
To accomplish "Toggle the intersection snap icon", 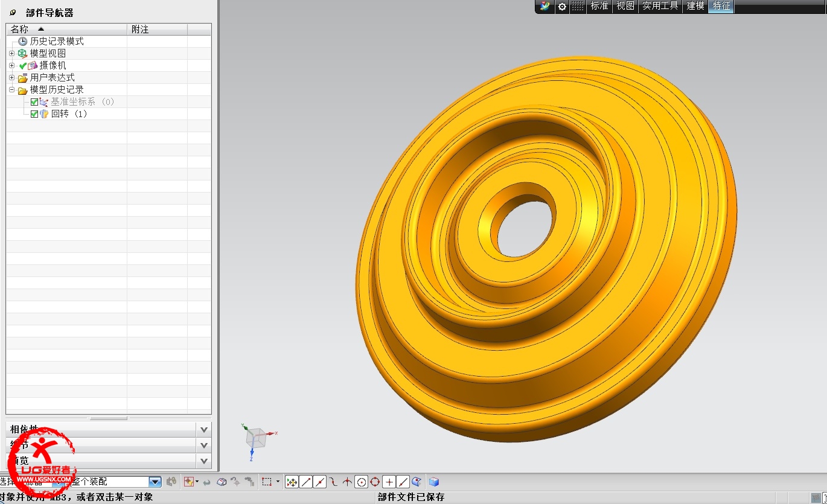I will coord(347,482).
